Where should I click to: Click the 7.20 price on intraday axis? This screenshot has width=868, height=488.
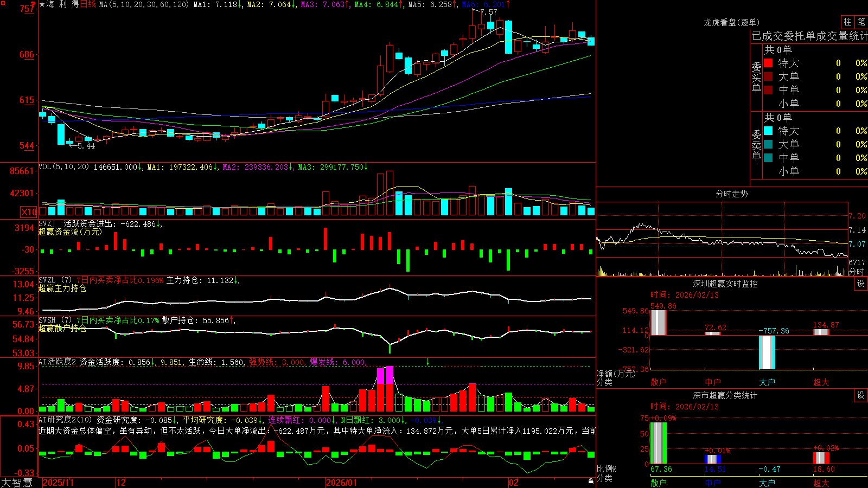pos(857,216)
